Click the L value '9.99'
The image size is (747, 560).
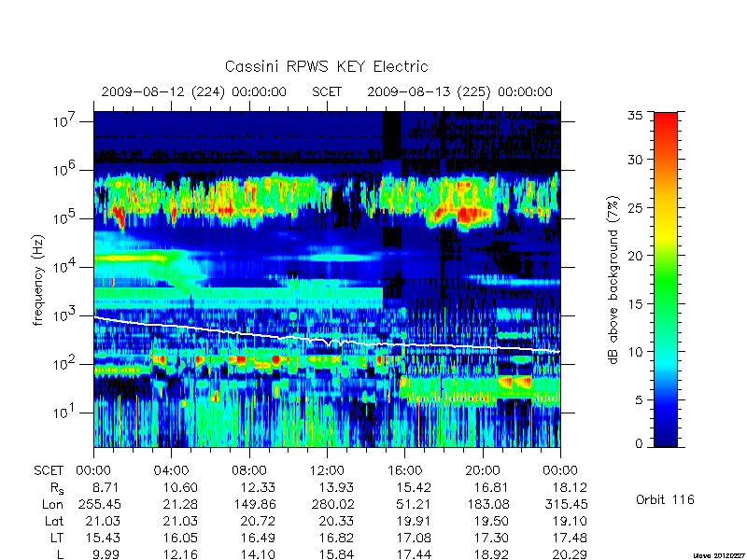106,554
